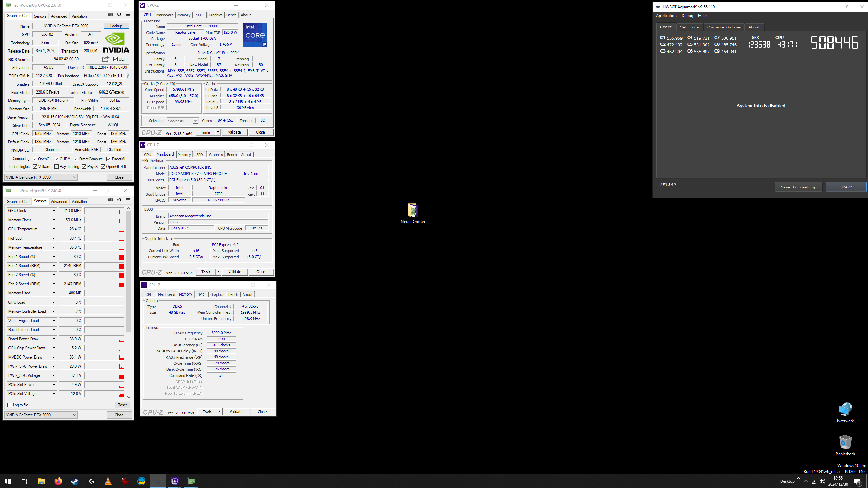Open Steam from taskbar
The height and width of the screenshot is (488, 868).
point(75,481)
